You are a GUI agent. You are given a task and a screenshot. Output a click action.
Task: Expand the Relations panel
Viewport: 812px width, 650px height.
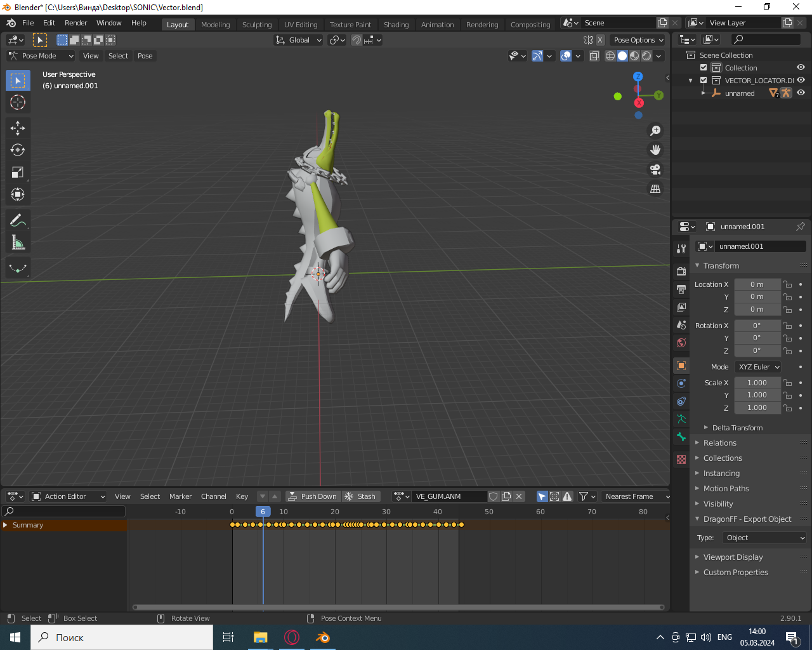[x=719, y=443]
